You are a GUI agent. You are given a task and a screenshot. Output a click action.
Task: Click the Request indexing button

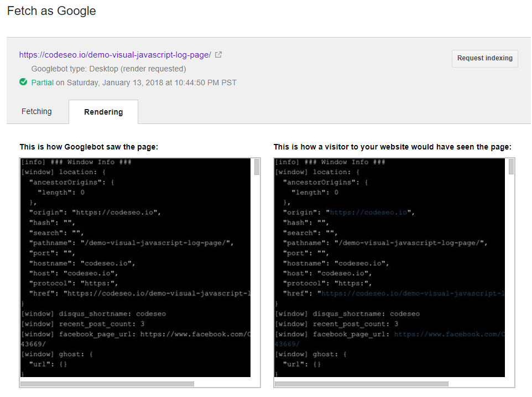click(x=484, y=58)
